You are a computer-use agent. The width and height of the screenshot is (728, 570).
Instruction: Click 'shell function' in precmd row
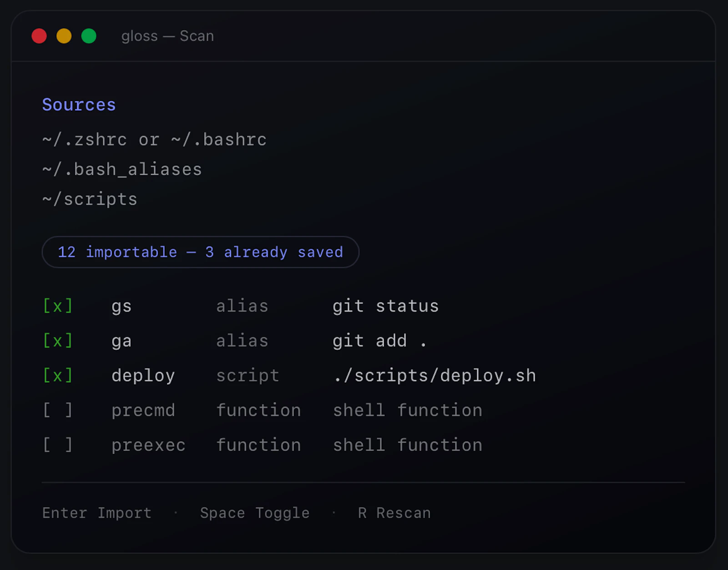pyautogui.click(x=408, y=410)
